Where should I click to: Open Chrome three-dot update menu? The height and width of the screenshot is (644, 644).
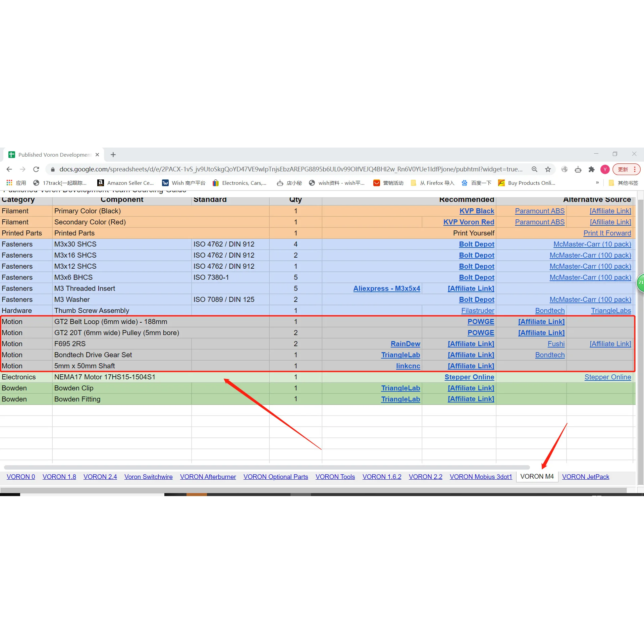tap(635, 169)
